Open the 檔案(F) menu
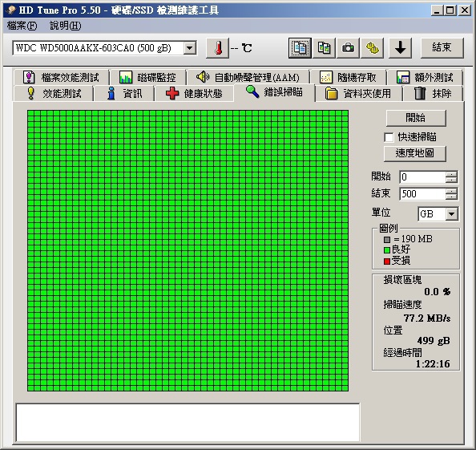Viewport: 476px width, 450px height. pos(22,26)
